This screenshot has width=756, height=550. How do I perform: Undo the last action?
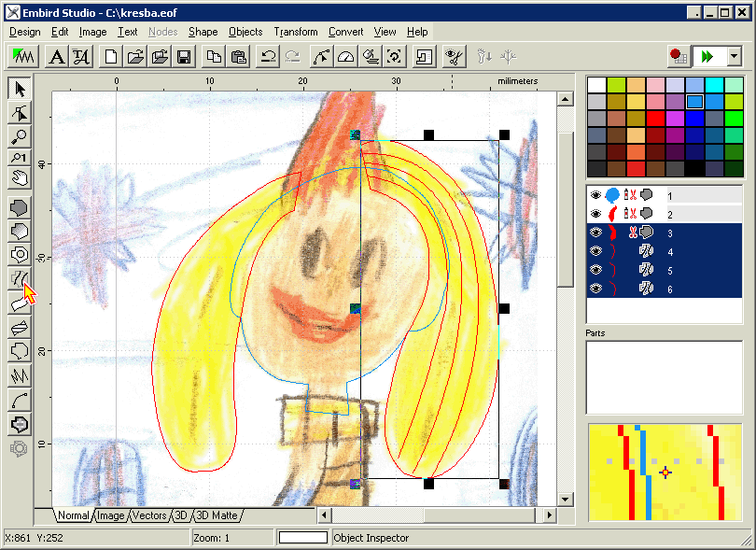(268, 57)
